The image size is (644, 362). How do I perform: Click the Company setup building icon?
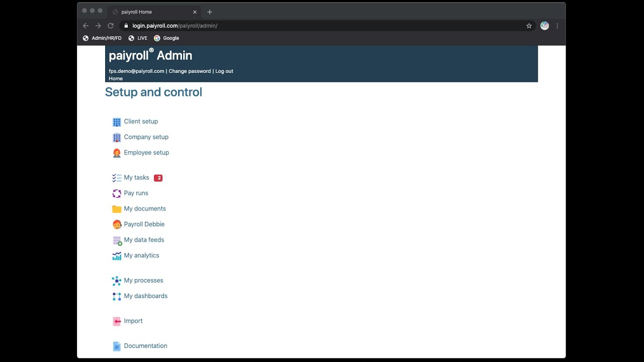tap(117, 137)
